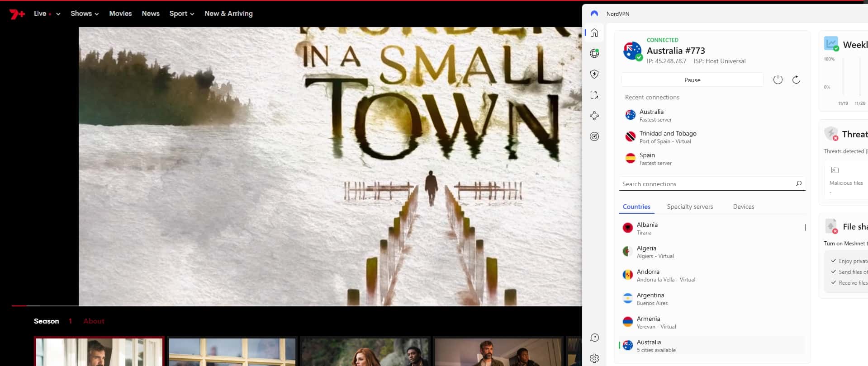Switch to the Specialty servers tab
This screenshot has width=868, height=366.
click(x=690, y=206)
